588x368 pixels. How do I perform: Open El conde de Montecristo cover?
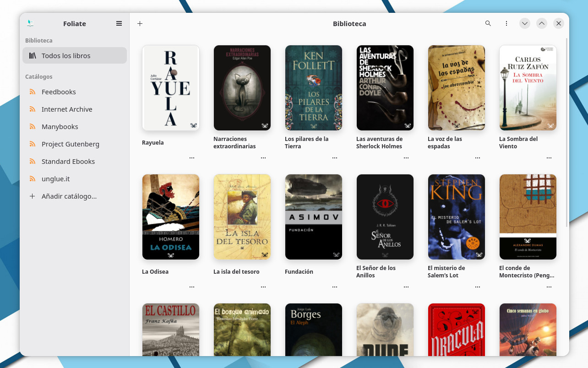[x=528, y=217]
